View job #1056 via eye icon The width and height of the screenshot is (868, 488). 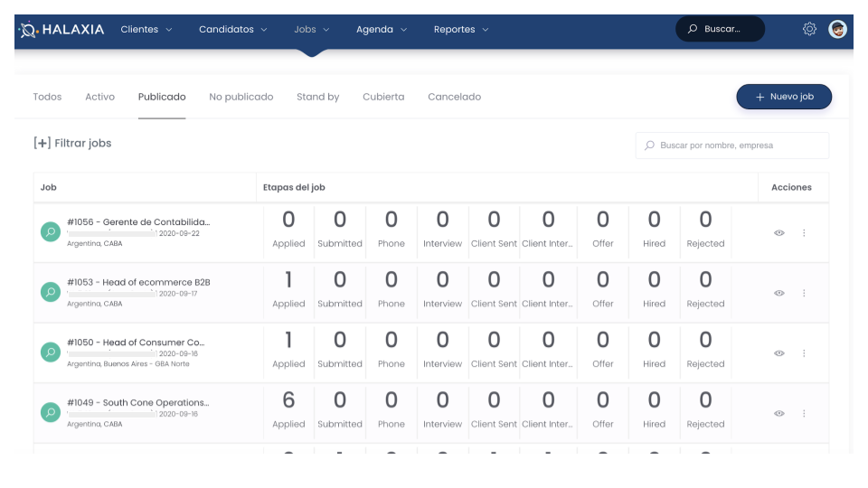tap(779, 232)
